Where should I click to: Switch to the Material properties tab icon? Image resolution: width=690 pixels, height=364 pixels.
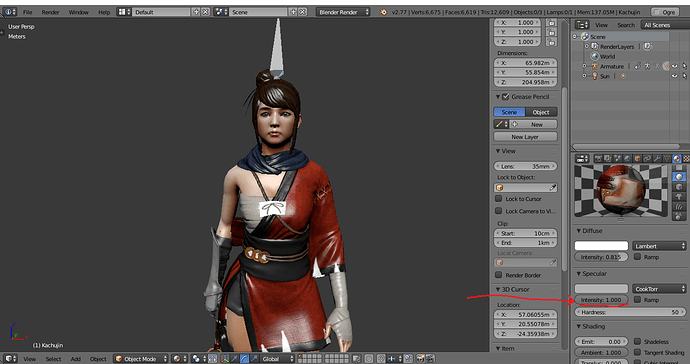[x=677, y=159]
